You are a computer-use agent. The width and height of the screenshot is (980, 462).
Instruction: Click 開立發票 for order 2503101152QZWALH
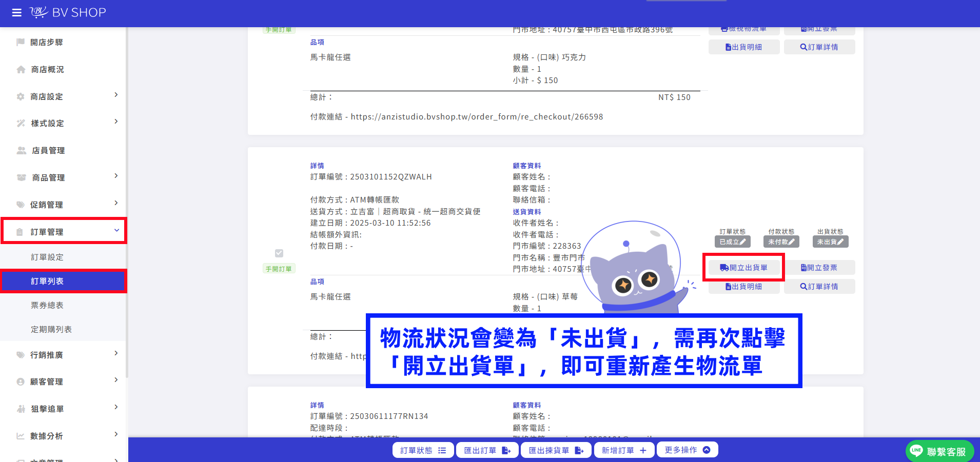819,268
